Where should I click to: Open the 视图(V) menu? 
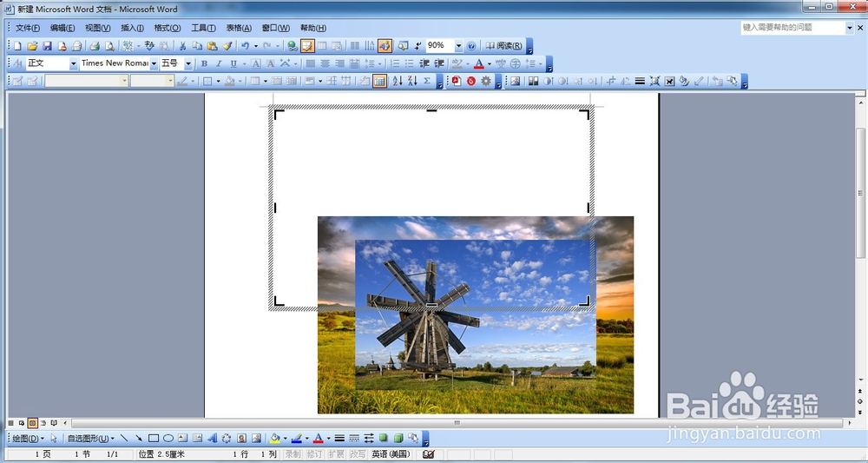point(97,28)
